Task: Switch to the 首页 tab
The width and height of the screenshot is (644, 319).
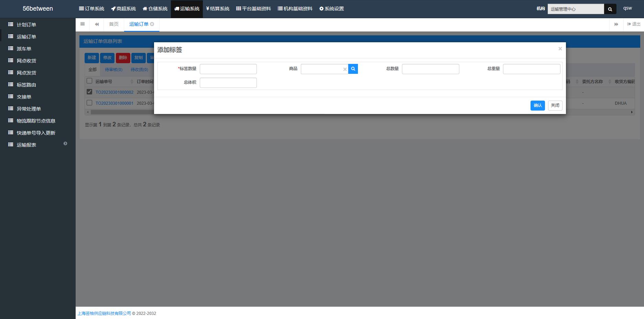Action: click(x=114, y=24)
